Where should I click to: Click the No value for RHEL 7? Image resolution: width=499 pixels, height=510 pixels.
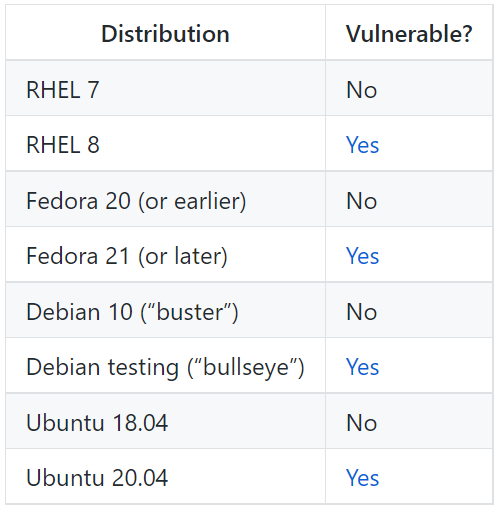coord(362,90)
